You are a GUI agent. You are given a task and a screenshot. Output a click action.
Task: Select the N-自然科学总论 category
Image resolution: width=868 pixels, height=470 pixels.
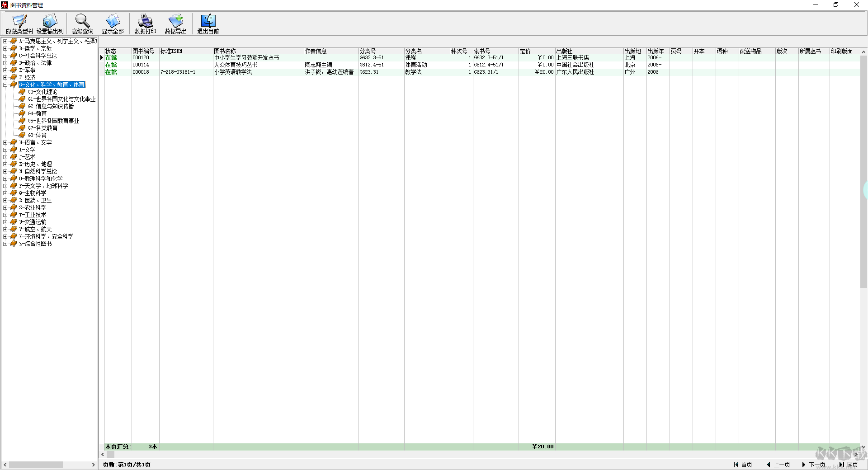(38, 171)
